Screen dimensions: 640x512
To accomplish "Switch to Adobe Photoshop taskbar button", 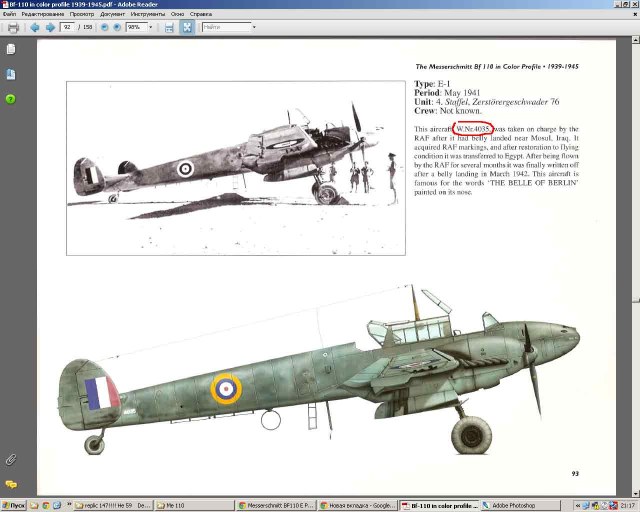I will click(x=513, y=505).
